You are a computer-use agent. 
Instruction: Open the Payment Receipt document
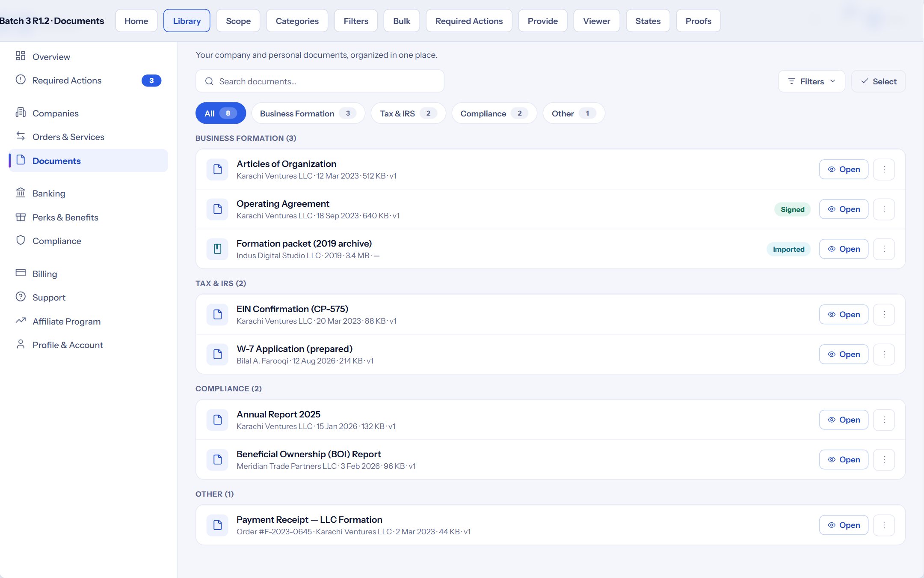pos(844,525)
